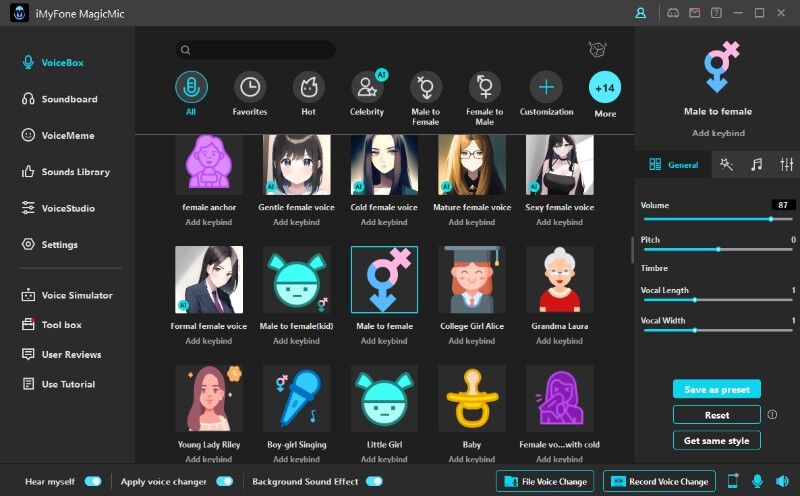Click the random voice dice icon
This screenshot has width=800, height=496.
point(597,49)
